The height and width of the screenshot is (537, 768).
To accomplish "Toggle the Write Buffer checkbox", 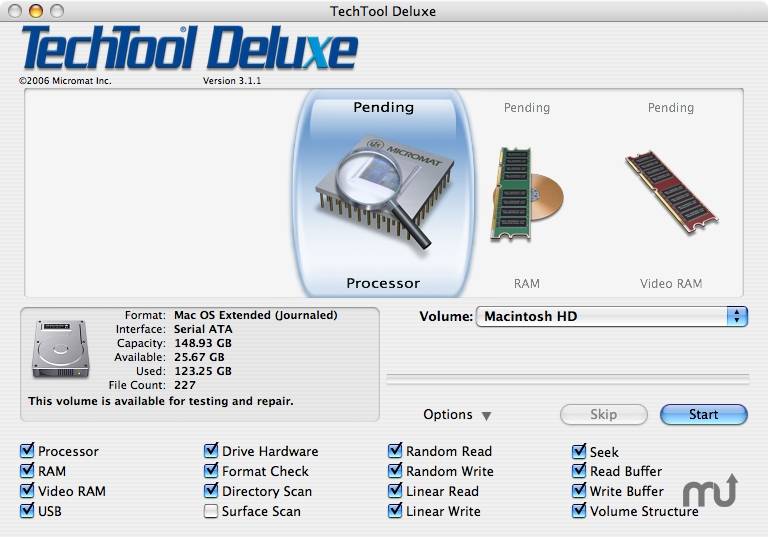I will [579, 490].
